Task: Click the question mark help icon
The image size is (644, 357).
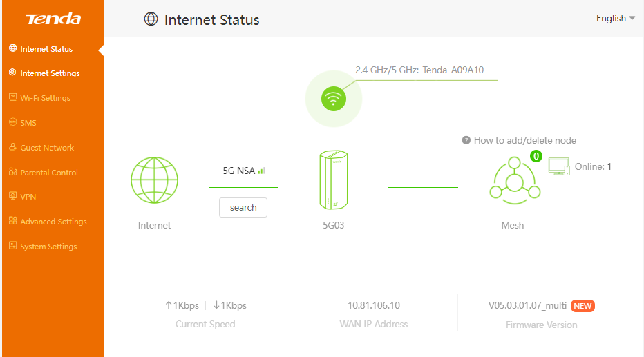Action: coord(466,140)
